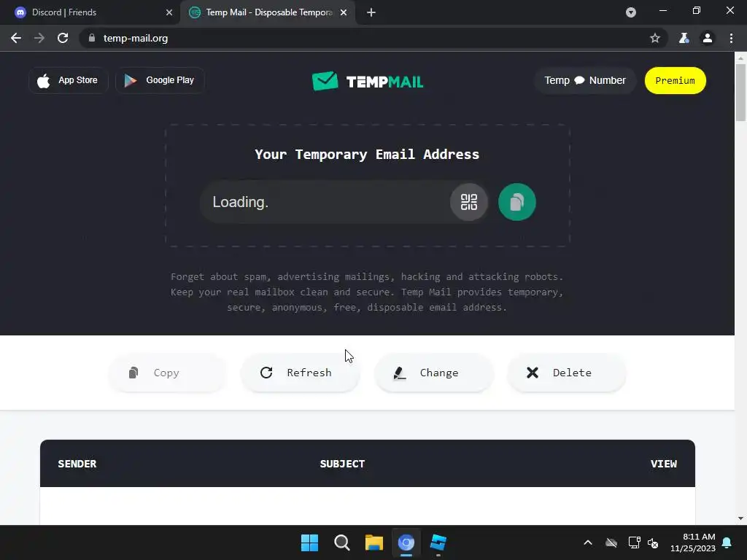The width and height of the screenshot is (747, 560).
Task: Click the Chrome taskbar icon
Action: coord(406,542)
